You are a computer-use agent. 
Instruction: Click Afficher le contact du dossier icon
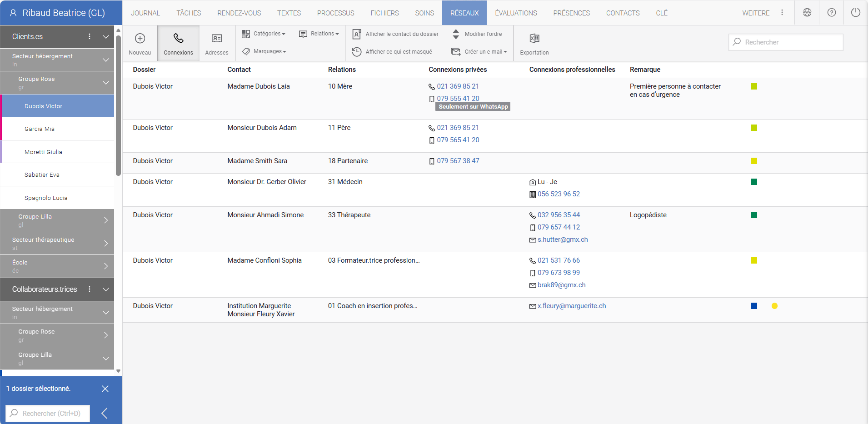tap(357, 34)
